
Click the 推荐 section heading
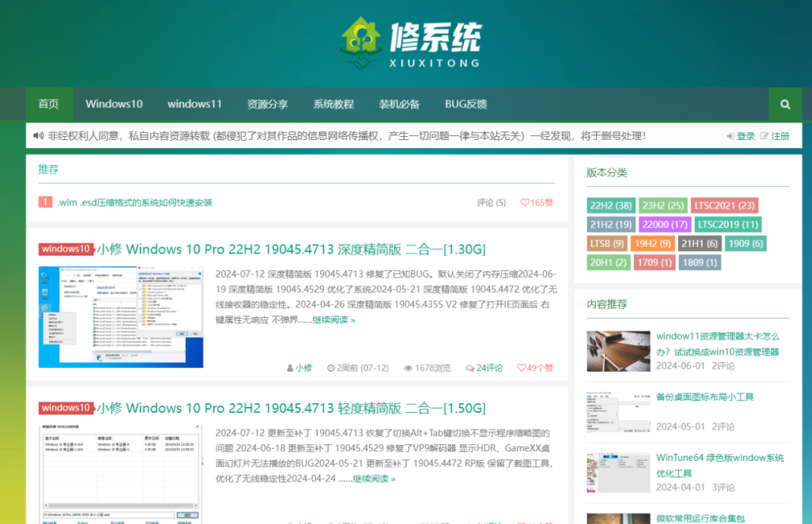pyautogui.click(x=49, y=169)
